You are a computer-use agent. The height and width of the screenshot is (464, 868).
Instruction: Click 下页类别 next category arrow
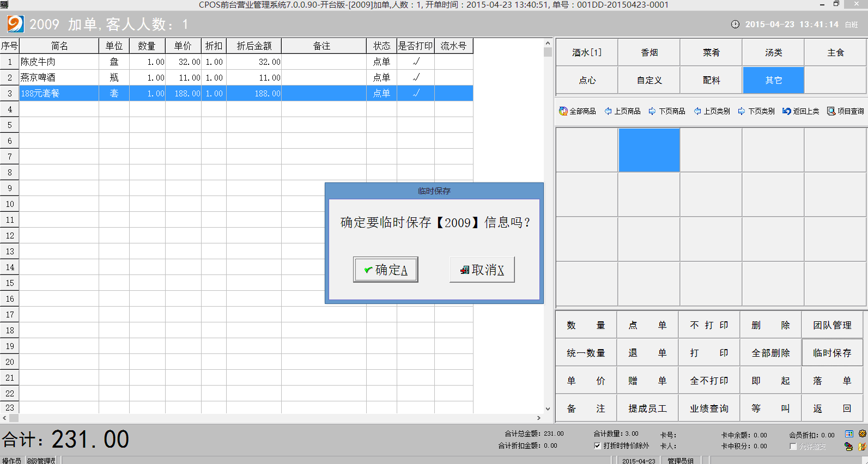[x=742, y=111]
